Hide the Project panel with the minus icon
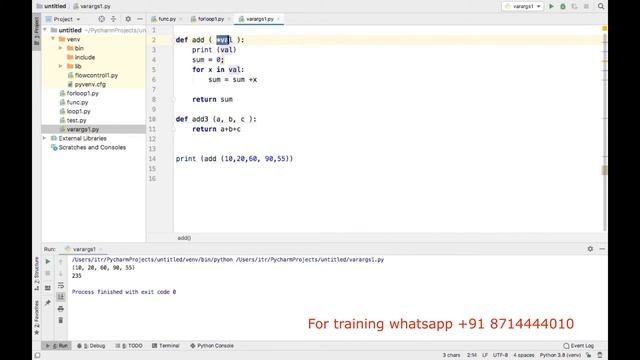This screenshot has height=360, width=640. (140, 19)
